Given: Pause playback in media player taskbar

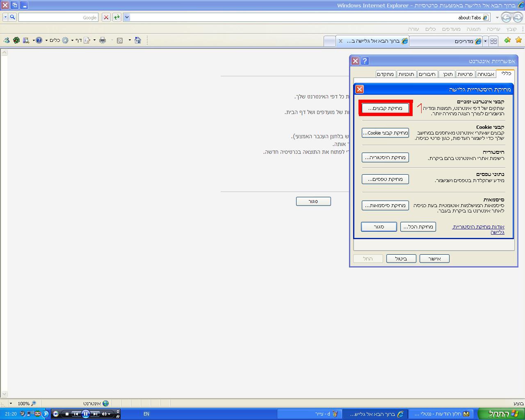Looking at the screenshot, I should click(x=85, y=414).
